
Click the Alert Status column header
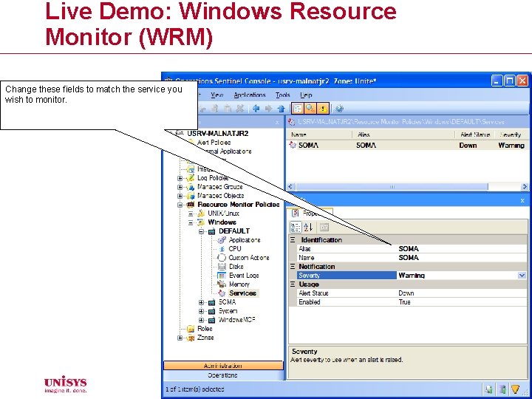[x=475, y=134]
